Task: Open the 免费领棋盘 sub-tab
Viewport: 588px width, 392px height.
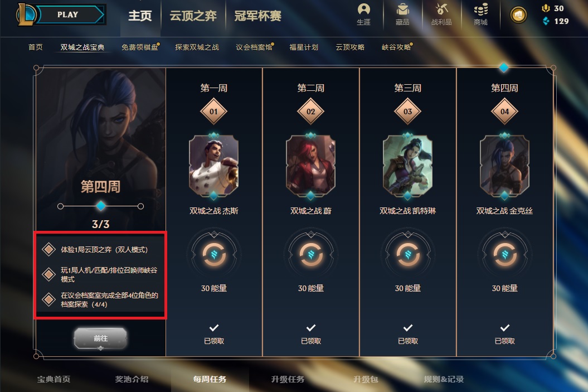Action: [140, 47]
